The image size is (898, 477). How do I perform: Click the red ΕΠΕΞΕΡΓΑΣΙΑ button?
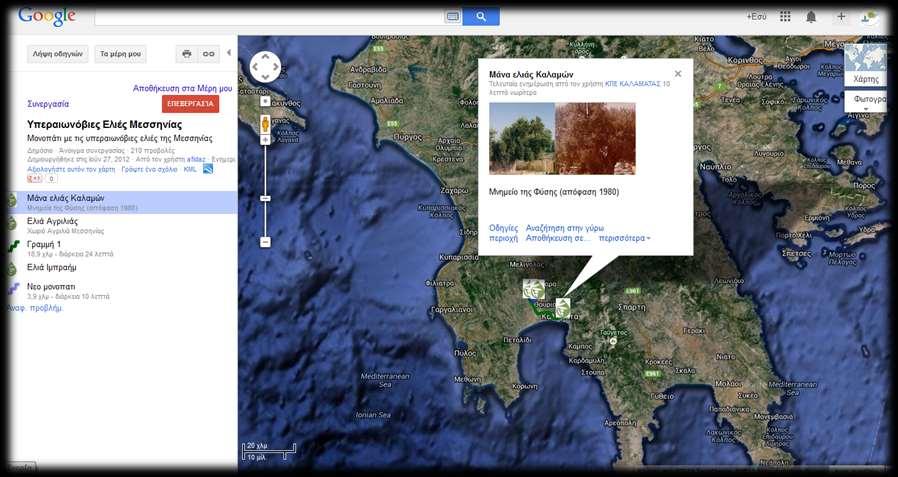tap(190, 104)
